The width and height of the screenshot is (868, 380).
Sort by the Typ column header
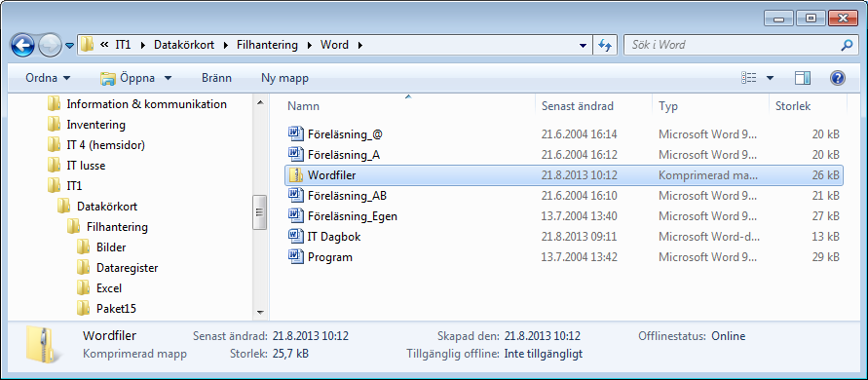pos(668,106)
